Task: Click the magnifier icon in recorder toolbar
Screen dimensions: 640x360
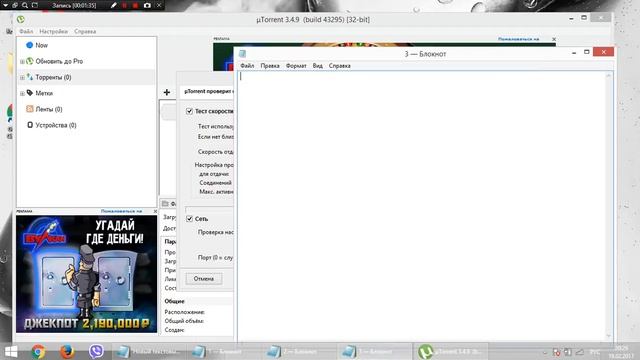Action: 25,5
